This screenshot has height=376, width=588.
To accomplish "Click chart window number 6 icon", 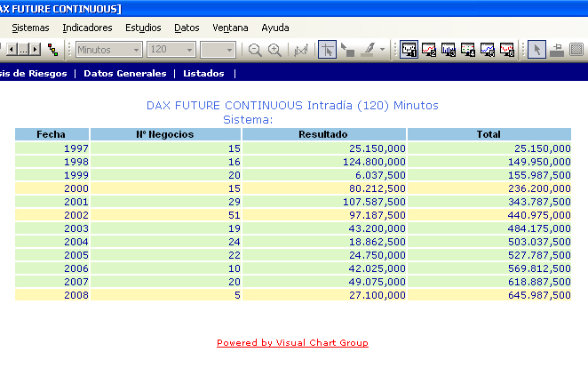I will pyautogui.click(x=507, y=50).
